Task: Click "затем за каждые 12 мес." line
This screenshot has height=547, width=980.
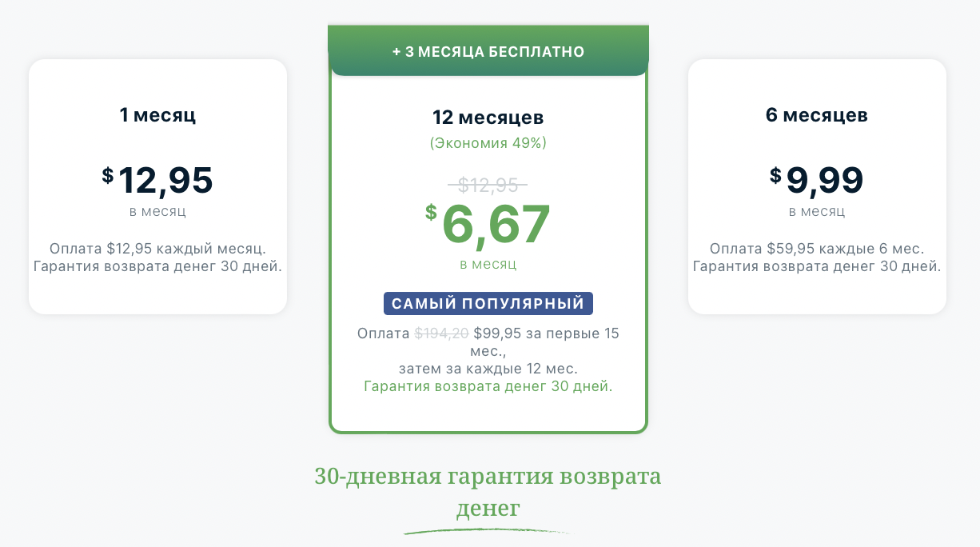Action: click(x=488, y=369)
